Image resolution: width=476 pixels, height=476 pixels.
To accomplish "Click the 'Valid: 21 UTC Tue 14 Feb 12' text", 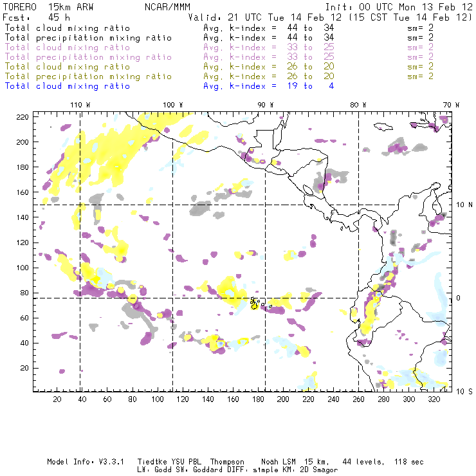I will coord(265,17).
